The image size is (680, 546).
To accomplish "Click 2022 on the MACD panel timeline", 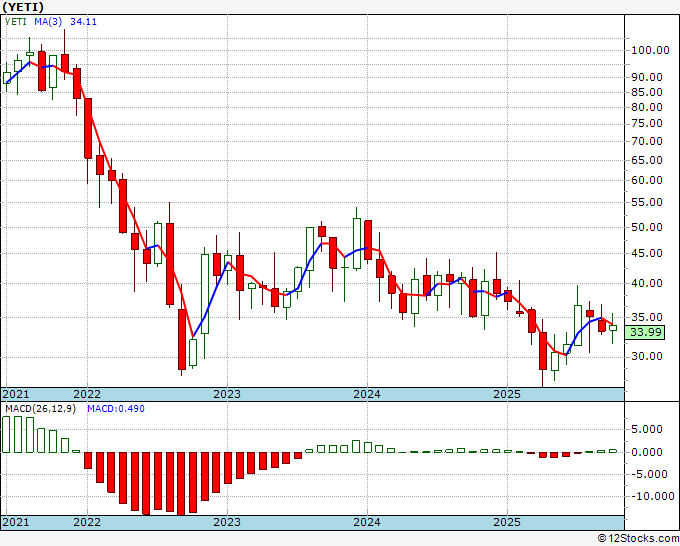I will [87, 522].
